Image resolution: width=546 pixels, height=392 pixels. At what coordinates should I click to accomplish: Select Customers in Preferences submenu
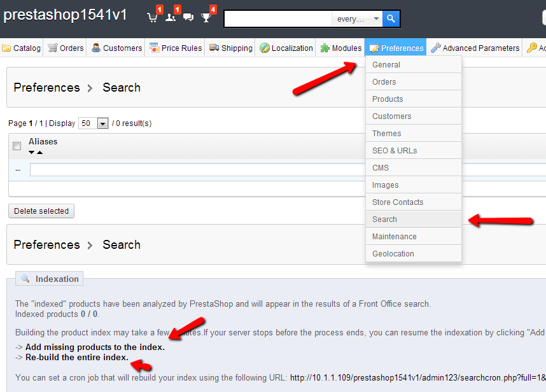(414, 116)
